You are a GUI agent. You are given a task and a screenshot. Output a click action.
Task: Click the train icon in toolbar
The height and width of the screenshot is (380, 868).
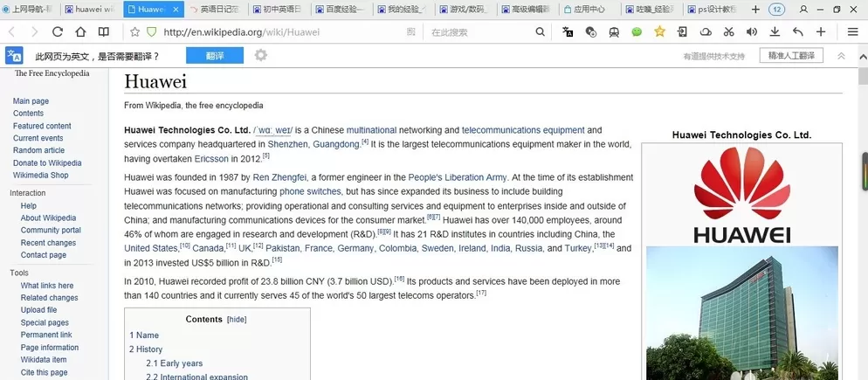coord(614,32)
